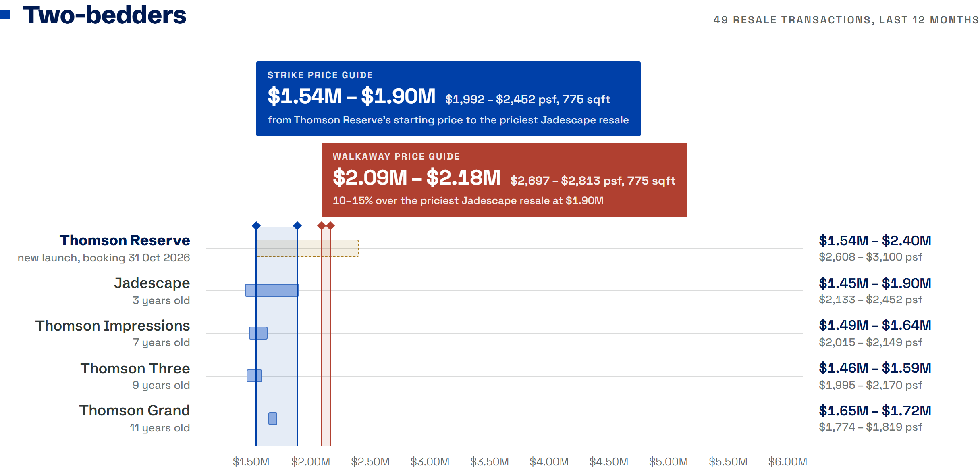Click the Two-bedders heading
The image size is (980, 471).
coord(104,15)
